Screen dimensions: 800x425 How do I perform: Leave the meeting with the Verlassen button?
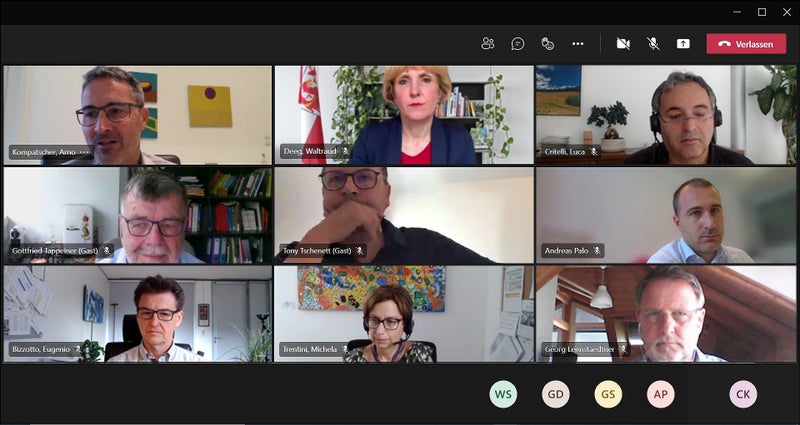[746, 44]
